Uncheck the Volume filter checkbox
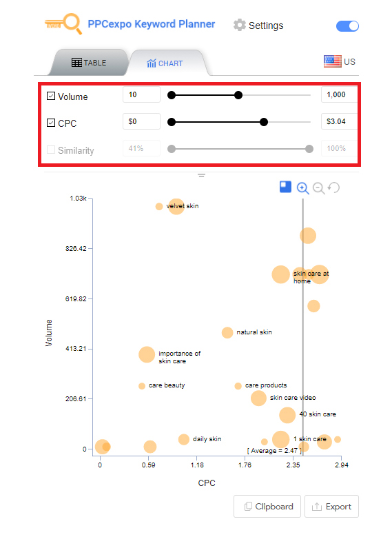The image size is (392, 537). point(51,96)
